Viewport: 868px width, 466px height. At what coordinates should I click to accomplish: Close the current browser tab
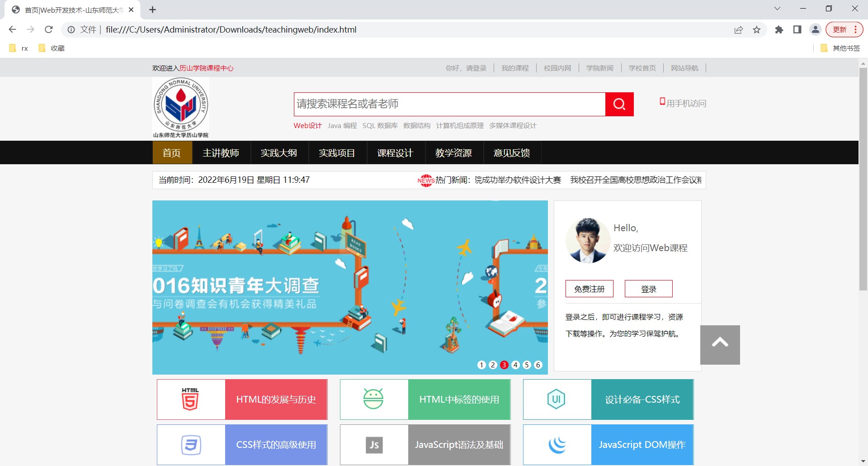pyautogui.click(x=131, y=10)
